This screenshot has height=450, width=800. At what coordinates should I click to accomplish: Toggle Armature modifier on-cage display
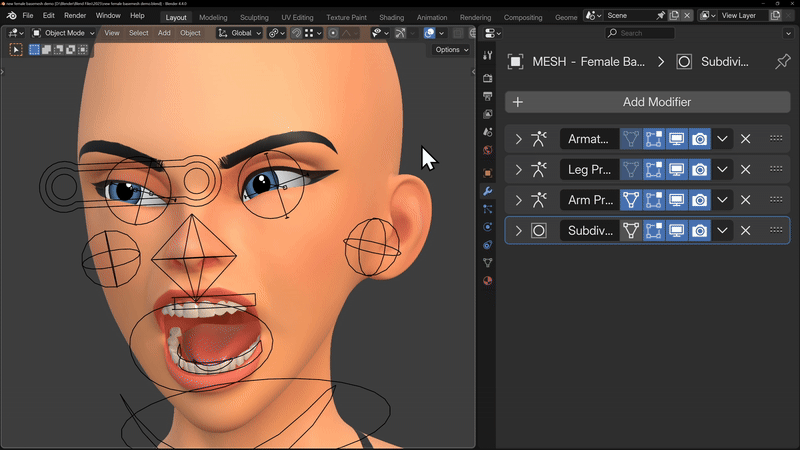pyautogui.click(x=631, y=139)
